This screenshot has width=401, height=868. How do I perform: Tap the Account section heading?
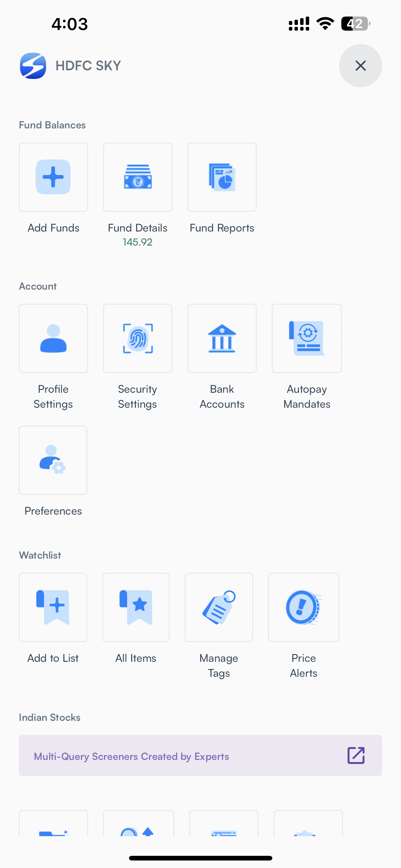[x=38, y=286]
